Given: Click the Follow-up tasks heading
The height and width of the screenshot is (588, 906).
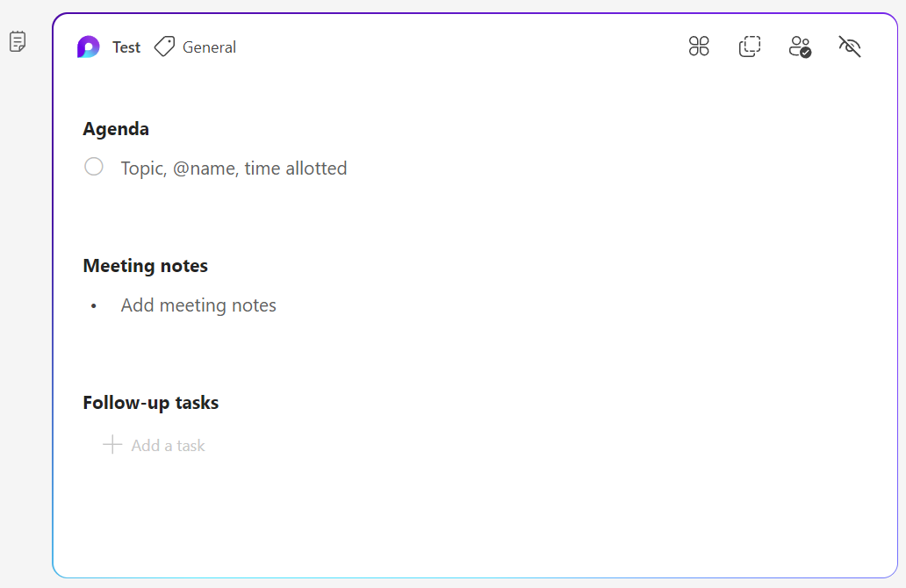Looking at the screenshot, I should [151, 403].
